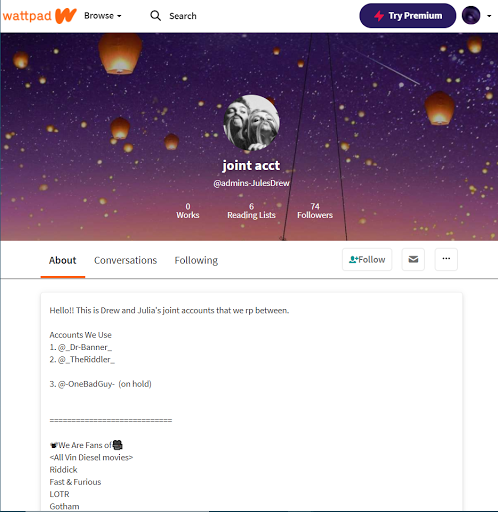Expand the Browse dropdown menu
This screenshot has width=498, height=512.
point(103,16)
